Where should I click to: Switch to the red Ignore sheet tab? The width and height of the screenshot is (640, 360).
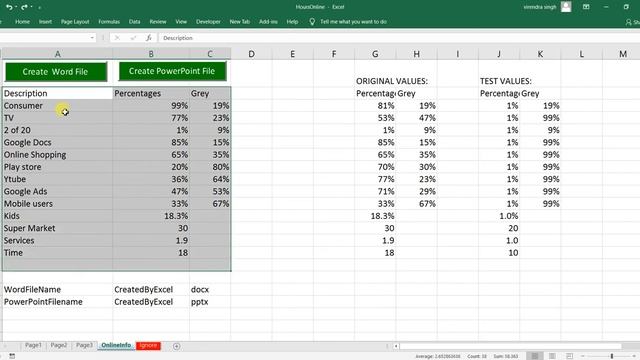[x=148, y=346]
